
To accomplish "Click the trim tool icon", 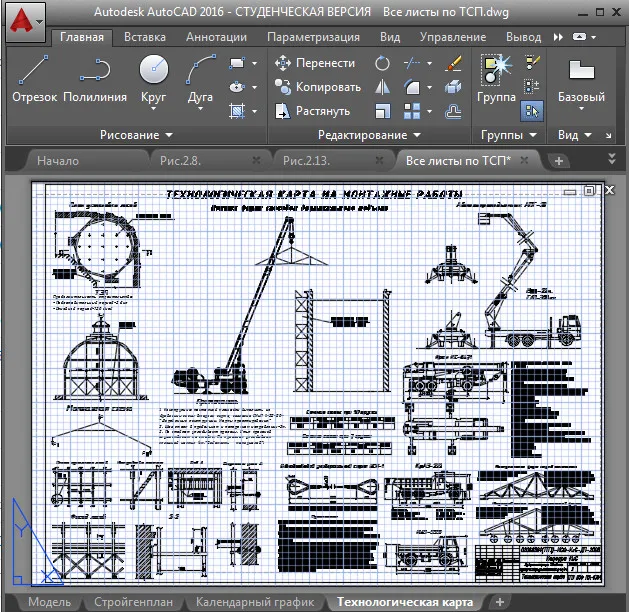I will pyautogui.click(x=412, y=63).
